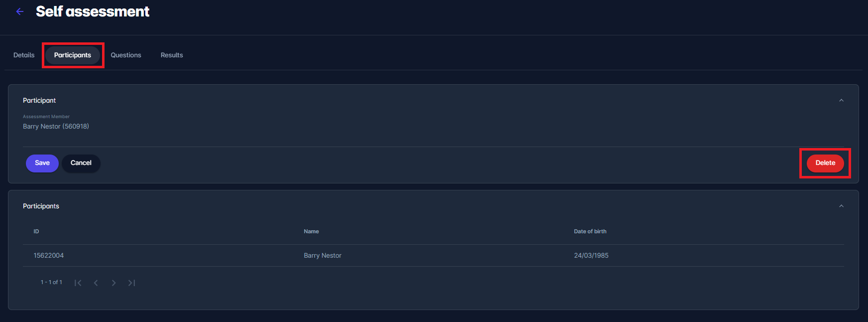The width and height of the screenshot is (868, 322).
Task: Switch to the Questions tab
Action: 126,55
